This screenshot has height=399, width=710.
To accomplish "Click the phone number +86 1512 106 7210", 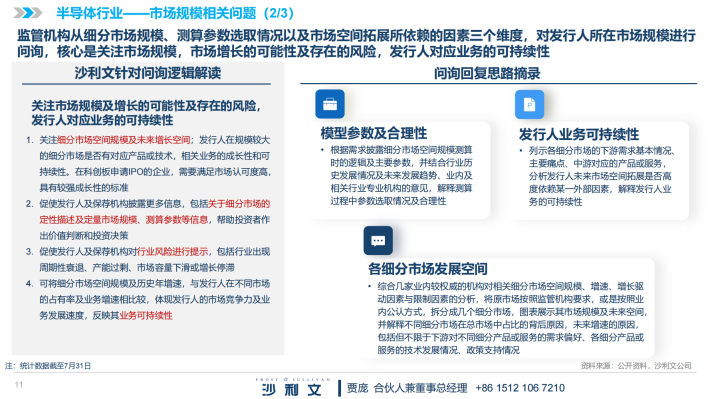I will click(520, 388).
